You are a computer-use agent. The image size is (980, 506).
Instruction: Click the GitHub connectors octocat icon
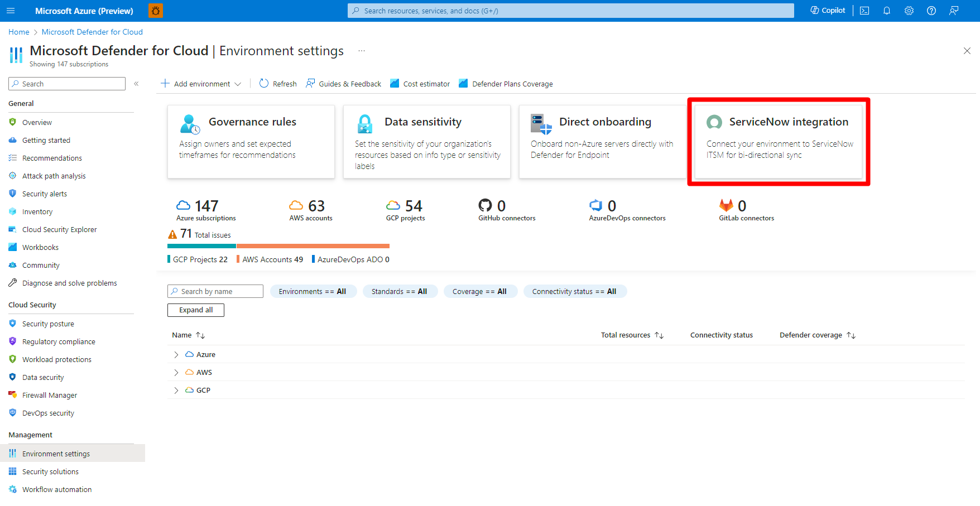[x=486, y=205]
